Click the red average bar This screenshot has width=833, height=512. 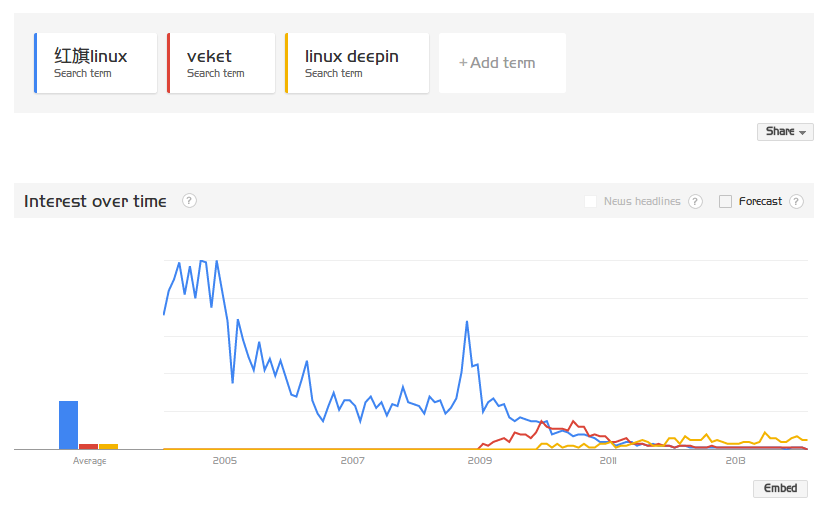coord(89,447)
